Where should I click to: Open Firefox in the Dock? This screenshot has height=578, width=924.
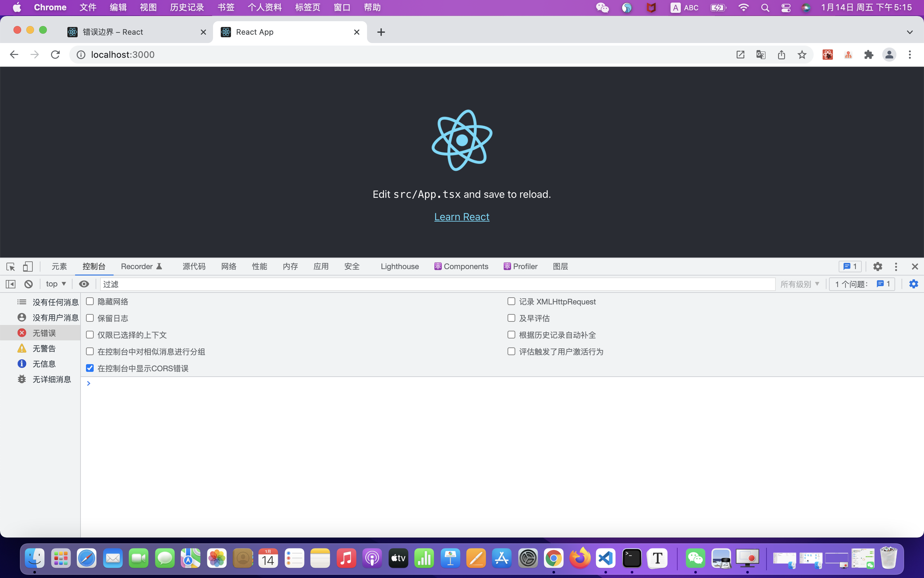click(580, 558)
